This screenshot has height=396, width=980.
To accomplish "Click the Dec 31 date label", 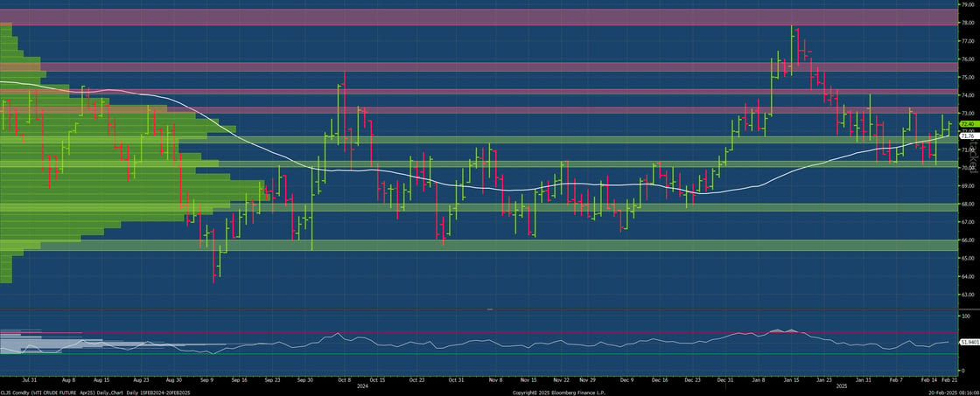I will (725, 379).
